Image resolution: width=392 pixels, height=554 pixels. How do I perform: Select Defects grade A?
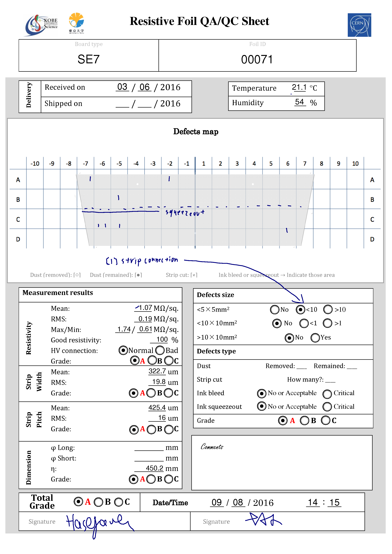[x=283, y=421]
